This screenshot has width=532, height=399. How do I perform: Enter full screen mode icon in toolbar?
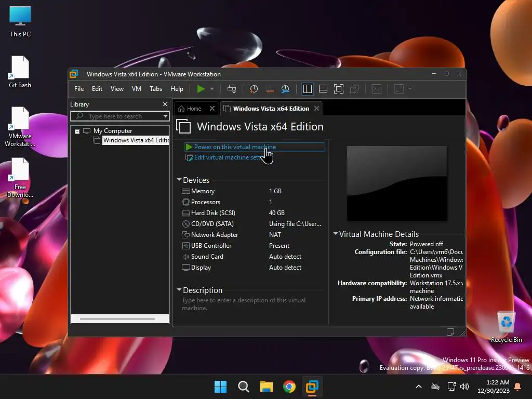(339, 89)
